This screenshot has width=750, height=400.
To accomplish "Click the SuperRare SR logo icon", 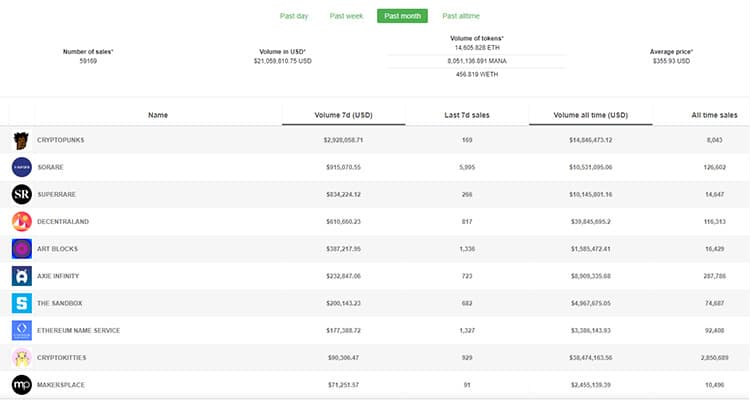I will tap(22, 194).
